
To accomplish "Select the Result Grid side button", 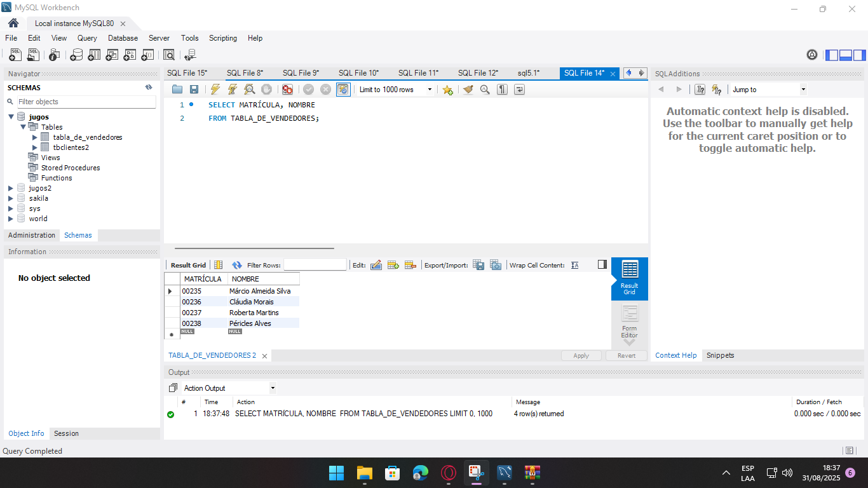I will [630, 278].
